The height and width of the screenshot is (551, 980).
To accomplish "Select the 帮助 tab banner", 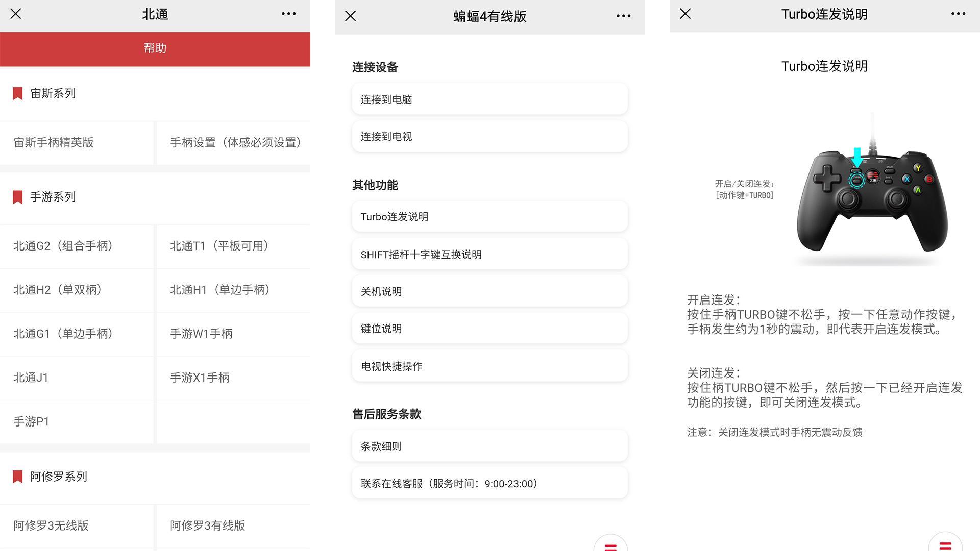I will [x=155, y=48].
